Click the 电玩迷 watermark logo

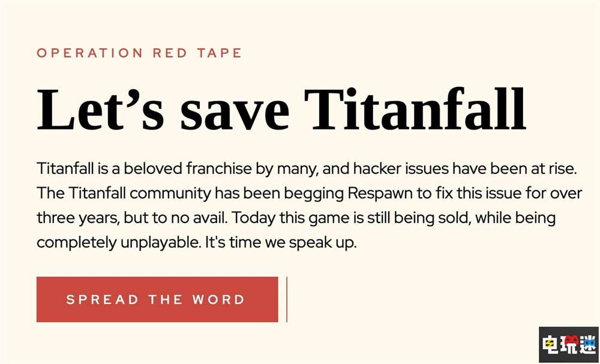tap(569, 345)
